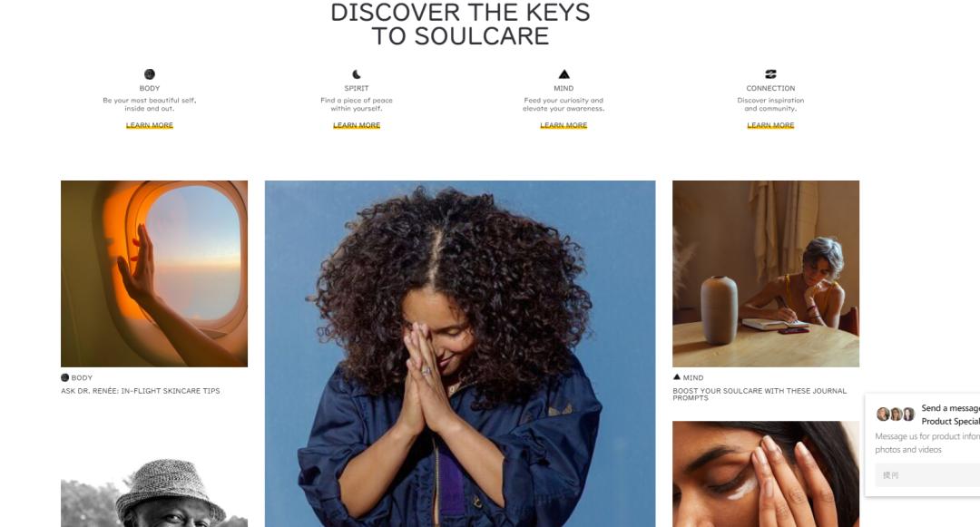Open the man in bucket hat photo

pyautogui.click(x=154, y=493)
